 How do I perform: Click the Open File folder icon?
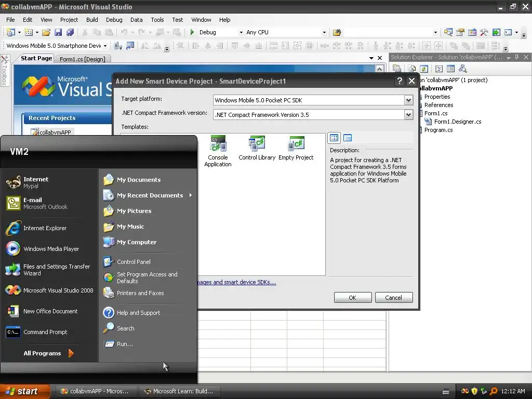pos(46,32)
